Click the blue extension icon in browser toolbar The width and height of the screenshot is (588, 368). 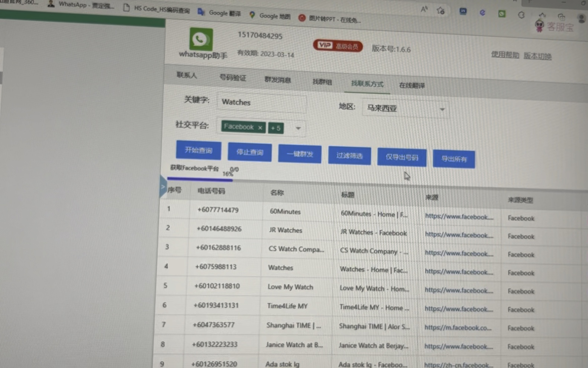[x=463, y=11]
